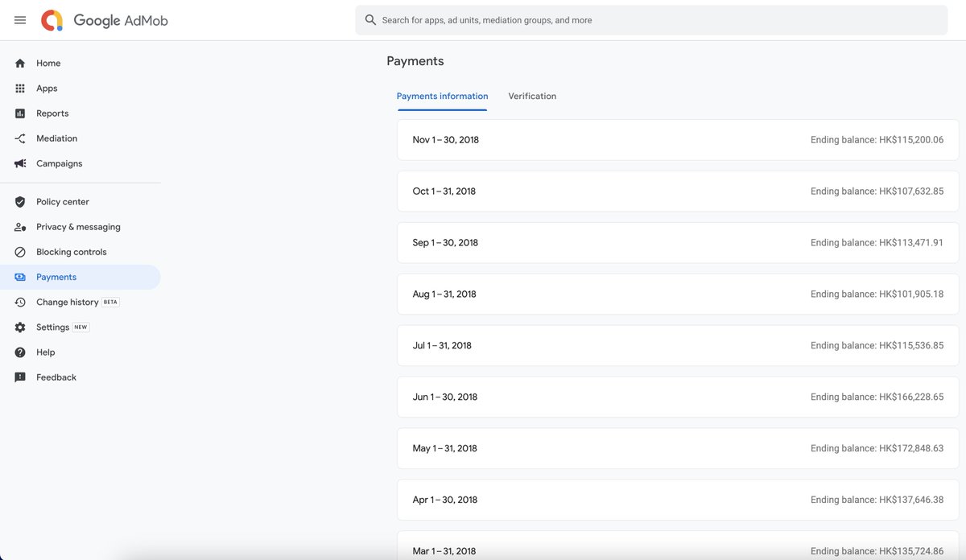966x560 pixels.
Task: Open Campaigns with the megaphone icon
Action: tap(19, 163)
